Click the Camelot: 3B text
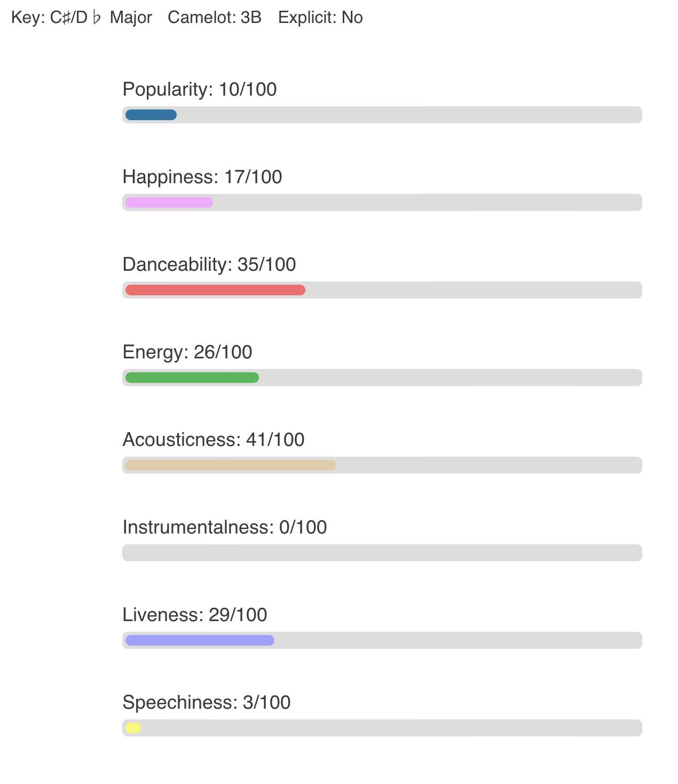 tap(215, 18)
